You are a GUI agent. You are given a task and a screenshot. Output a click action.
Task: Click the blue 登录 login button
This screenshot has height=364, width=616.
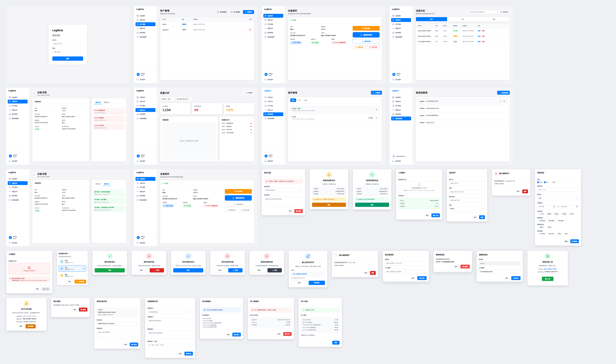(x=68, y=59)
